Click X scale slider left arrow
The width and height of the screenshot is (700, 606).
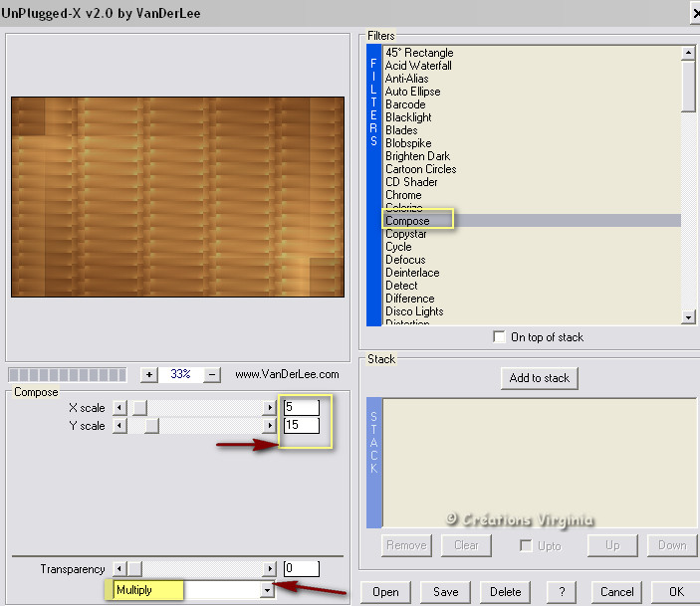point(119,407)
